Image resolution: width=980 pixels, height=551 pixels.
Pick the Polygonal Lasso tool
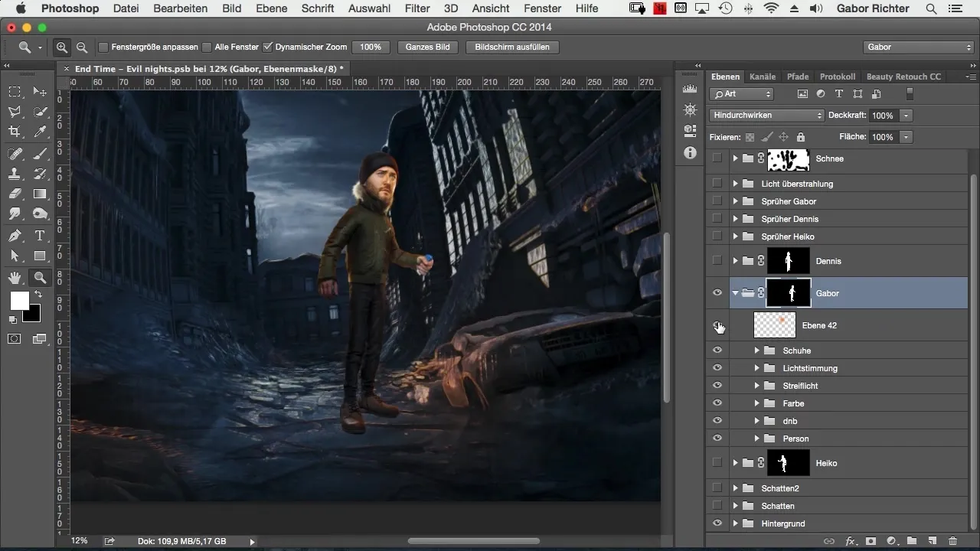tap(15, 112)
